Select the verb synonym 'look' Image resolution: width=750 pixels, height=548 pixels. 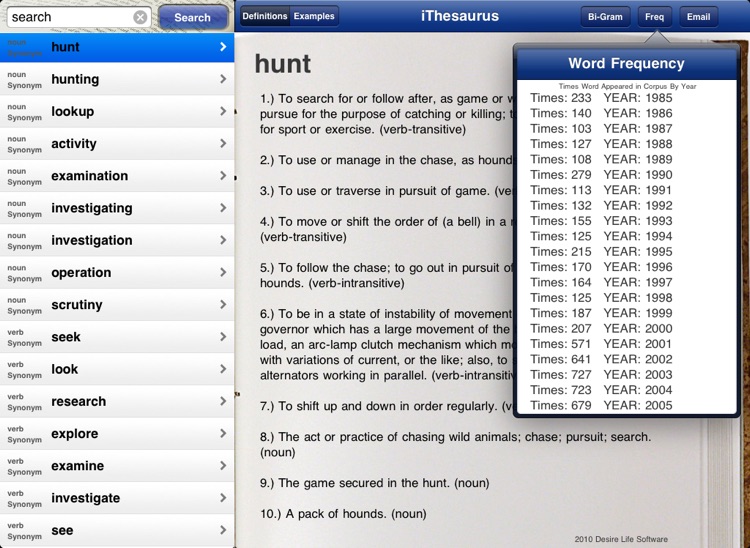[x=117, y=369]
